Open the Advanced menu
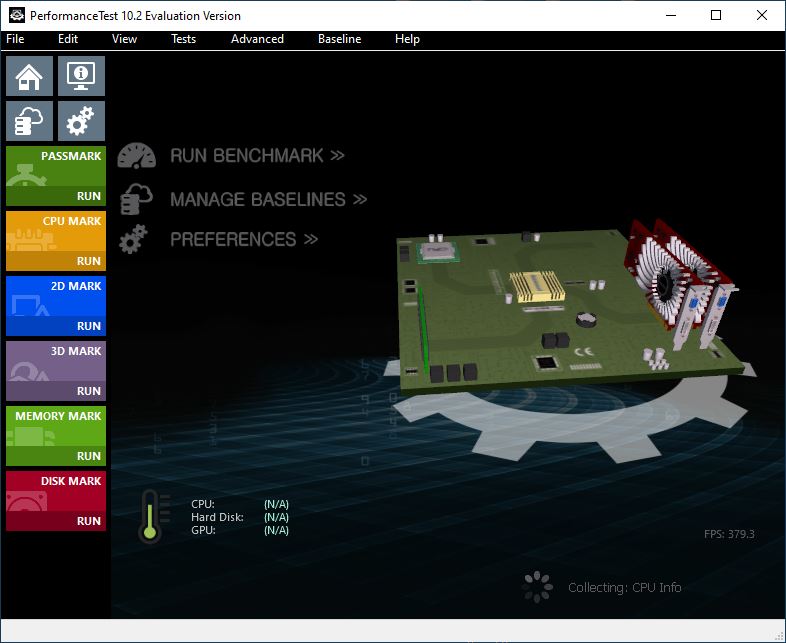The image size is (786, 643). click(257, 39)
